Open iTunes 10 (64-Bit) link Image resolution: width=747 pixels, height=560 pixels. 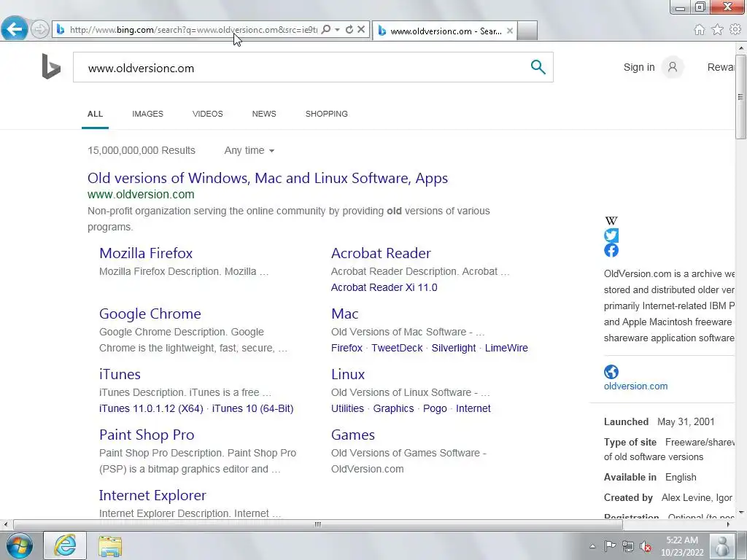pos(252,408)
